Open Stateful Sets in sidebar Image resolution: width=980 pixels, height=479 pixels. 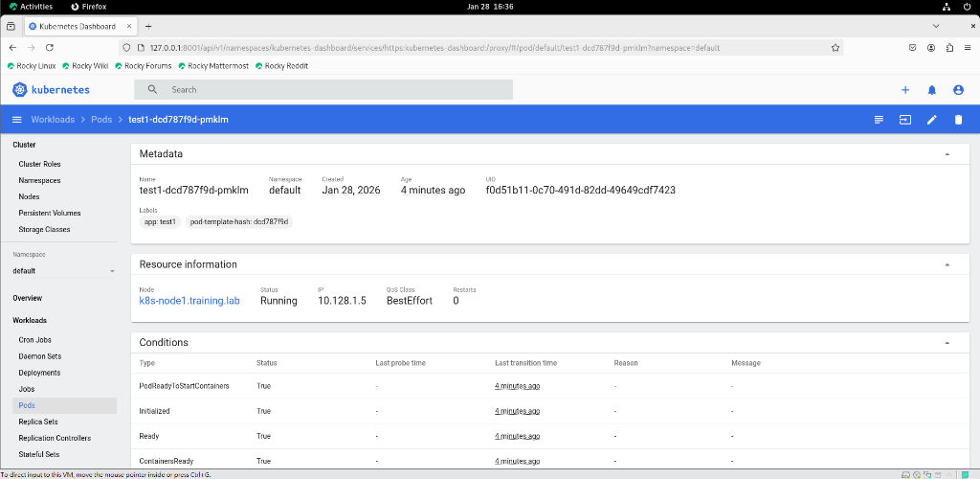pyautogui.click(x=38, y=455)
